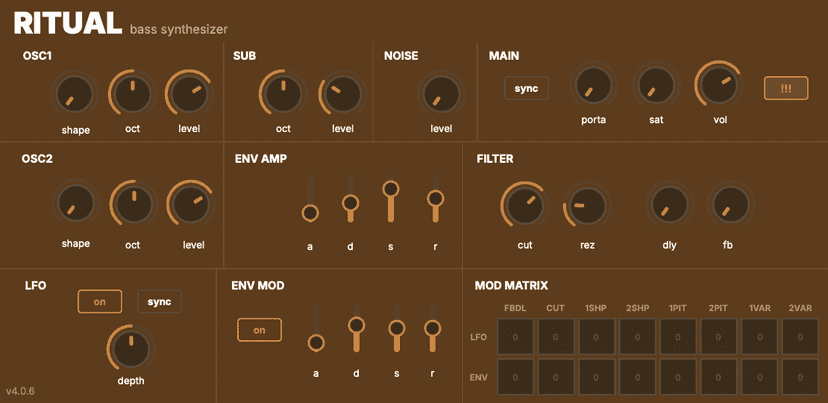Screen dimensions: 828x403
Task: Select the LFO to CUT matrix cell
Action: click(x=556, y=337)
